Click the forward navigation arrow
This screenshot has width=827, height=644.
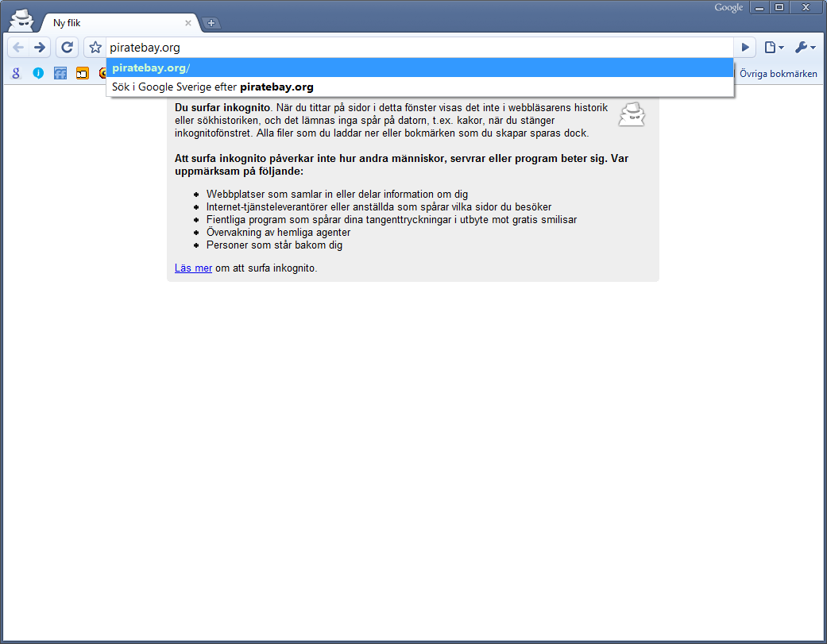click(x=40, y=48)
